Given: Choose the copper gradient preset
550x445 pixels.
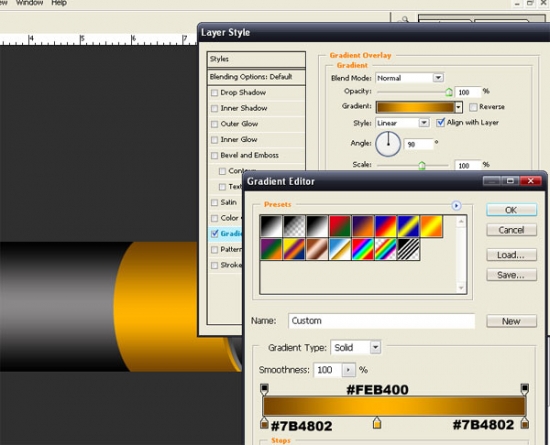Looking at the screenshot, I should click(x=317, y=249).
